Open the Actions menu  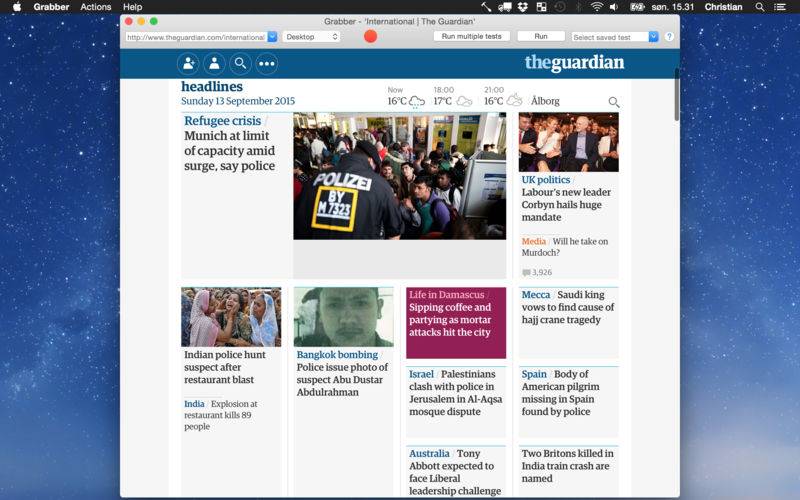(x=95, y=7)
